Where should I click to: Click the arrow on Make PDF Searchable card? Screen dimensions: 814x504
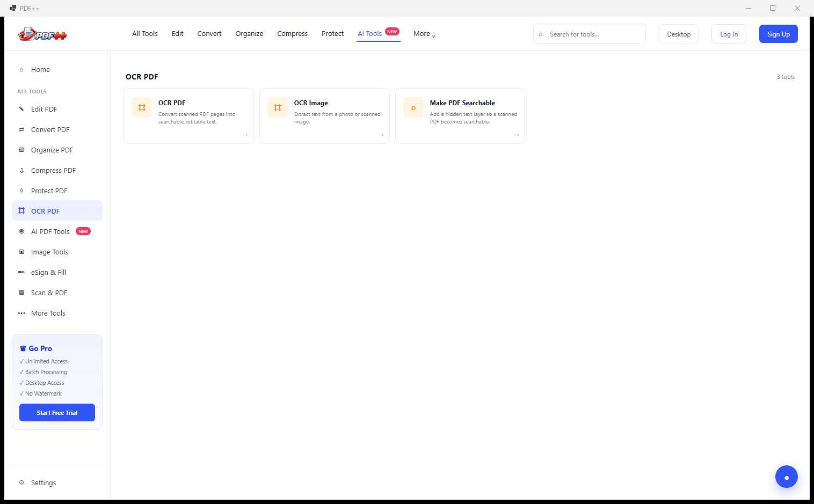517,135
